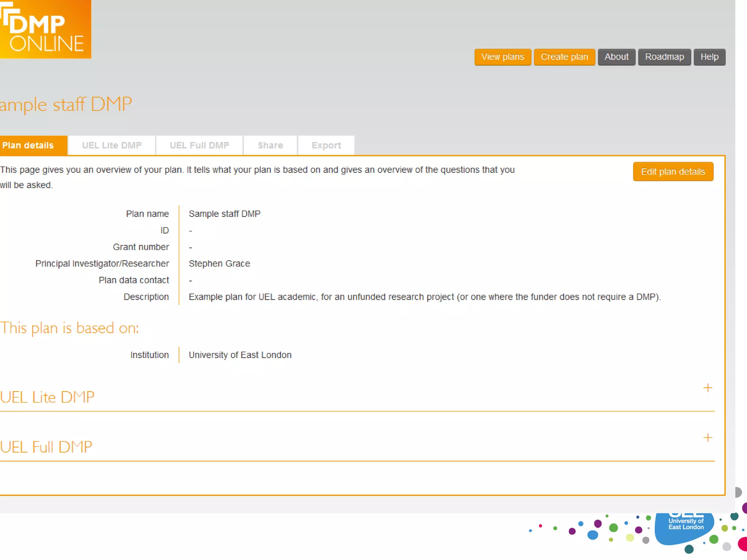Click the UEL Lite DMP section heading
Image resolution: width=747 pixels, height=560 pixels.
47,397
